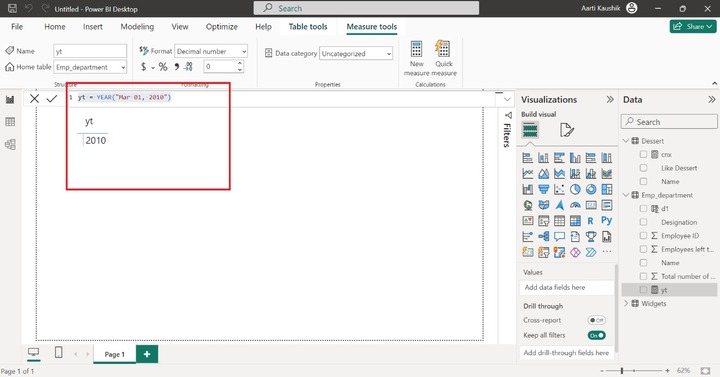Open the Home table Emp_department dropdown
The height and width of the screenshot is (377, 720).
90,67
